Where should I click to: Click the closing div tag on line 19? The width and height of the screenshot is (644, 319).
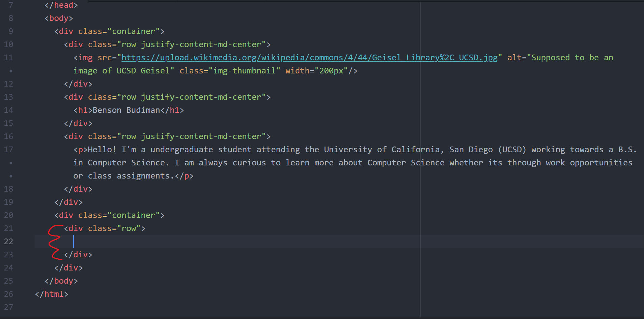tap(68, 202)
